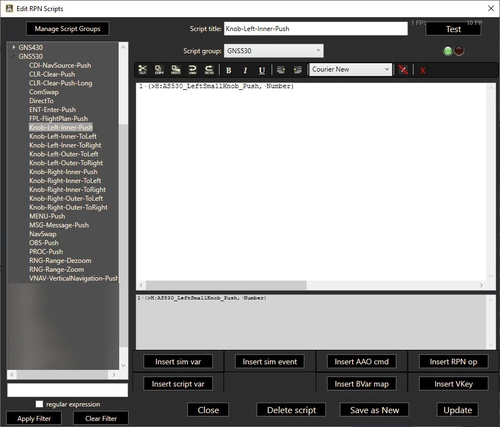The width and height of the screenshot is (500, 427).
Task: Click the decrease indent icon
Action: tap(298, 70)
